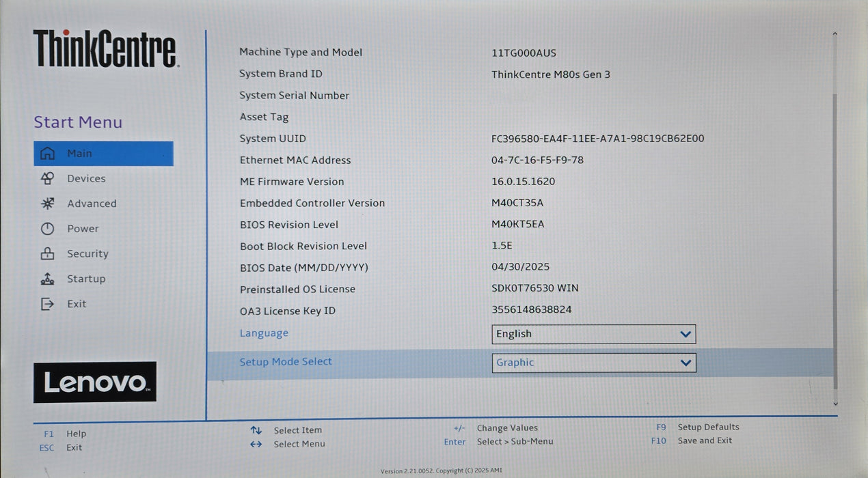Click Preinstalled OS License SDK0T76530 WIN
This screenshot has width=868, height=478.
click(535, 288)
